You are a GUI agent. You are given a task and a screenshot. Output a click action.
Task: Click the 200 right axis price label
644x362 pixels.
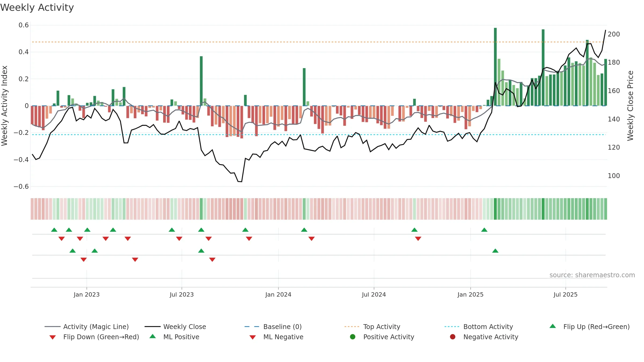(x=614, y=34)
